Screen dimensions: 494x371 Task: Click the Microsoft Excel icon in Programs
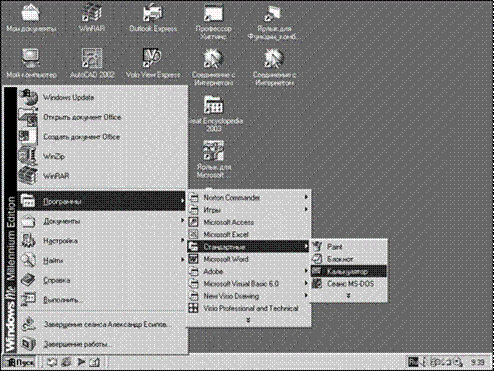coord(194,234)
